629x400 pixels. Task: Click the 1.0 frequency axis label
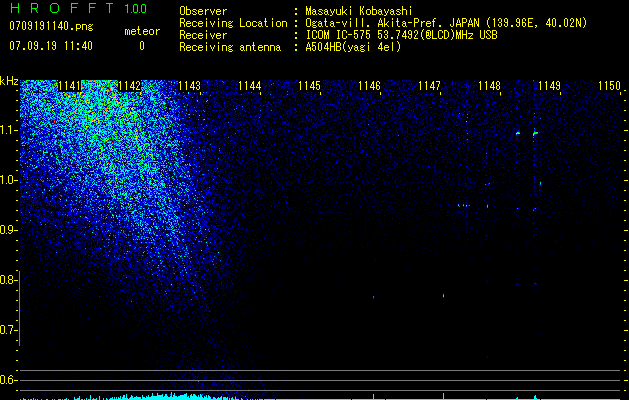[x=9, y=180]
